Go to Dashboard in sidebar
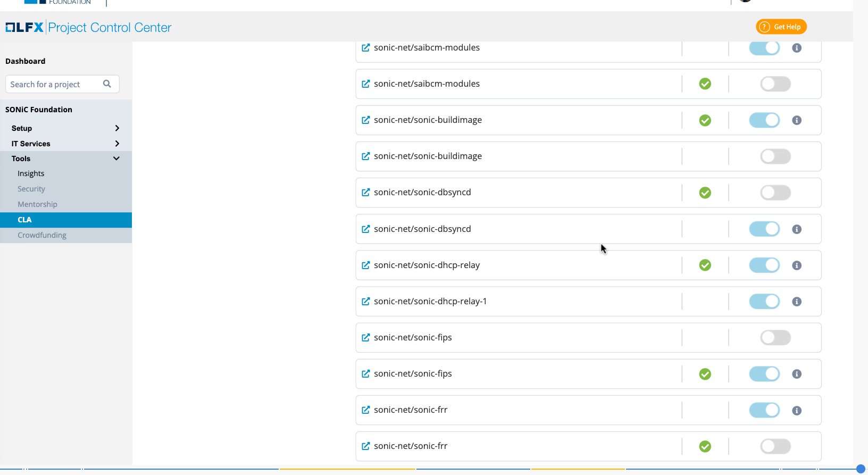This screenshot has width=868, height=475. click(26, 61)
